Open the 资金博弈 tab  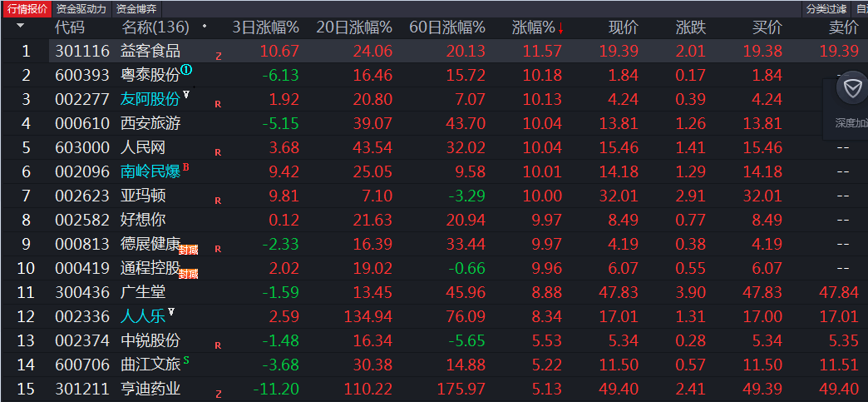tap(136, 9)
